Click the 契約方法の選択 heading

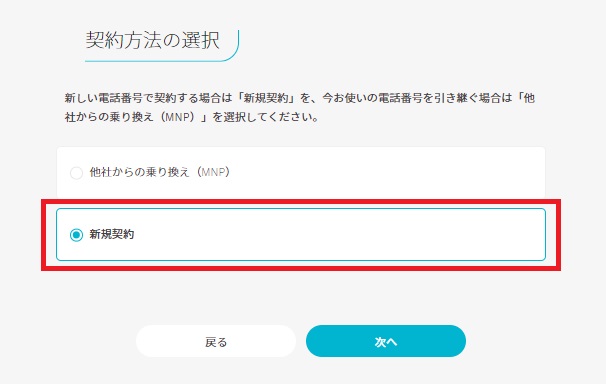(153, 40)
